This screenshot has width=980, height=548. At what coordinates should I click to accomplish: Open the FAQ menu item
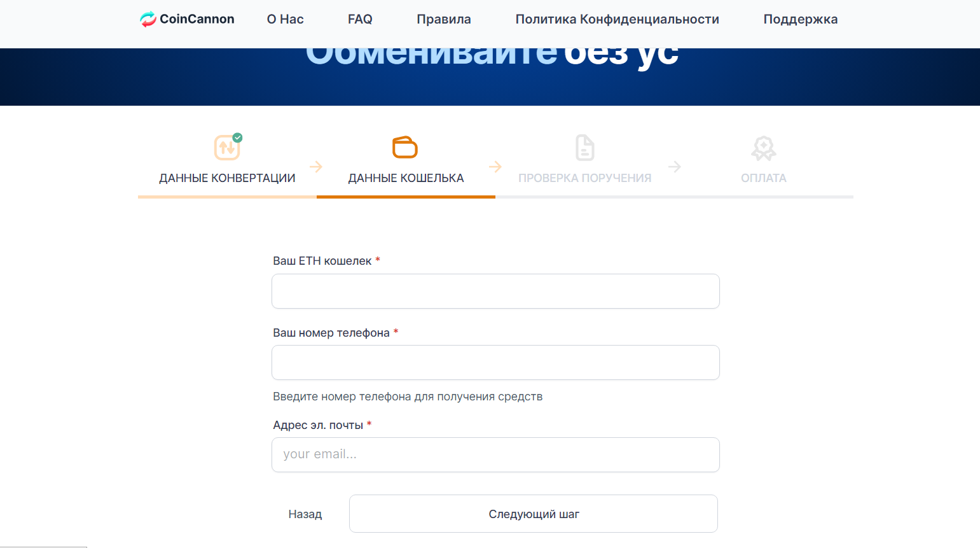pos(359,19)
